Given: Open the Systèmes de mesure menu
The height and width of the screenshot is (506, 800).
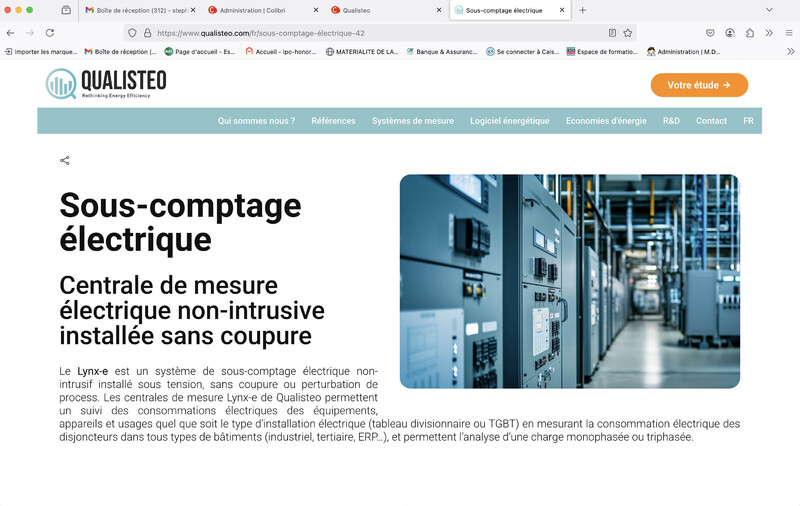Looking at the screenshot, I should (412, 121).
